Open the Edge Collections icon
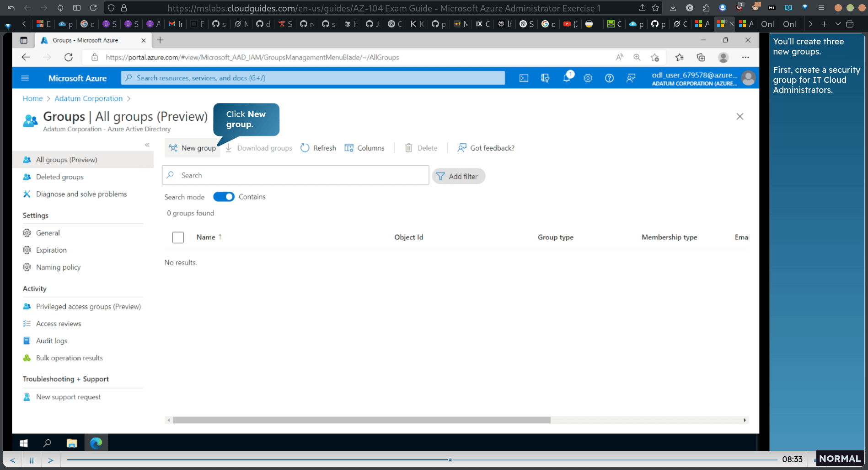 pyautogui.click(x=701, y=57)
